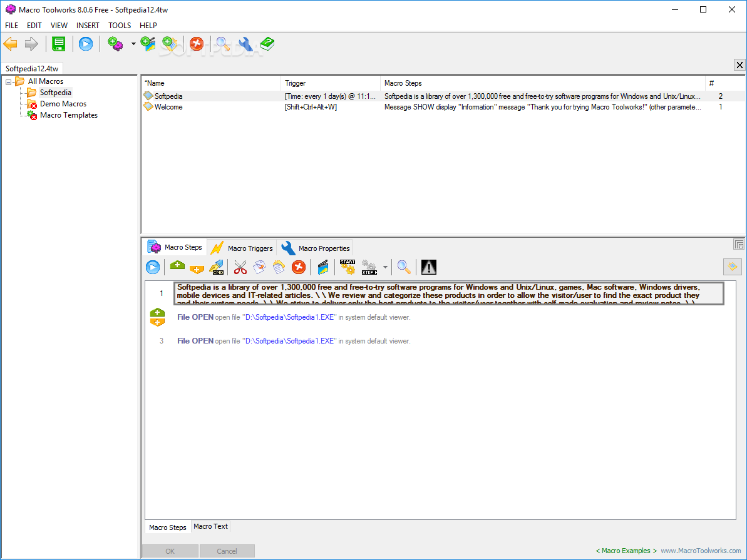Select Demo Macros group in the tree
This screenshot has width=747, height=560.
pyautogui.click(x=63, y=104)
